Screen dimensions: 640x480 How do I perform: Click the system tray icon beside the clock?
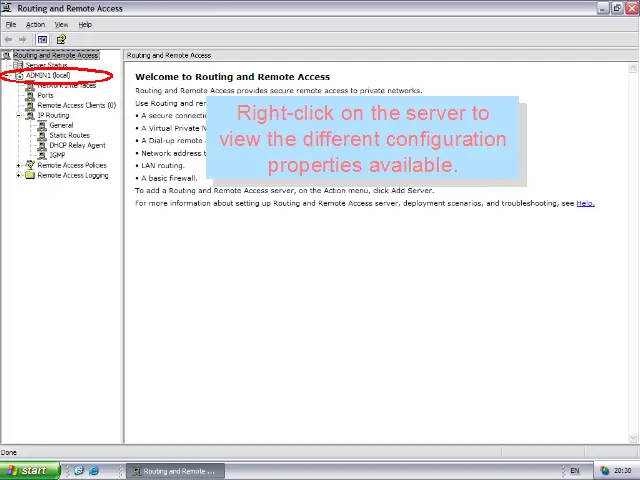tap(604, 471)
